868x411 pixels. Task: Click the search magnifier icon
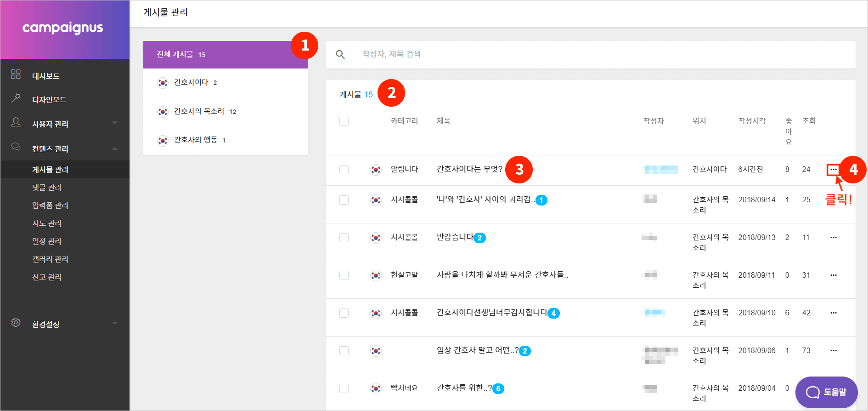tap(340, 55)
